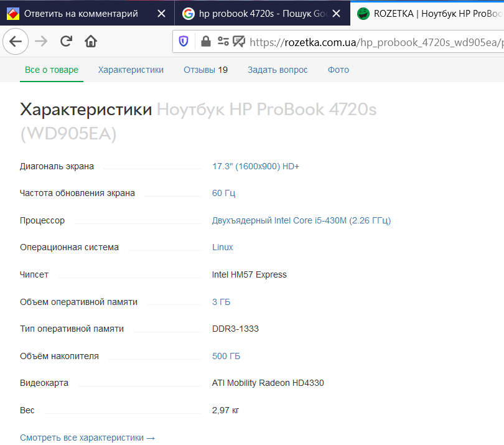Click the '2,97 кг' weight value
The image size is (504, 445).
(226, 410)
